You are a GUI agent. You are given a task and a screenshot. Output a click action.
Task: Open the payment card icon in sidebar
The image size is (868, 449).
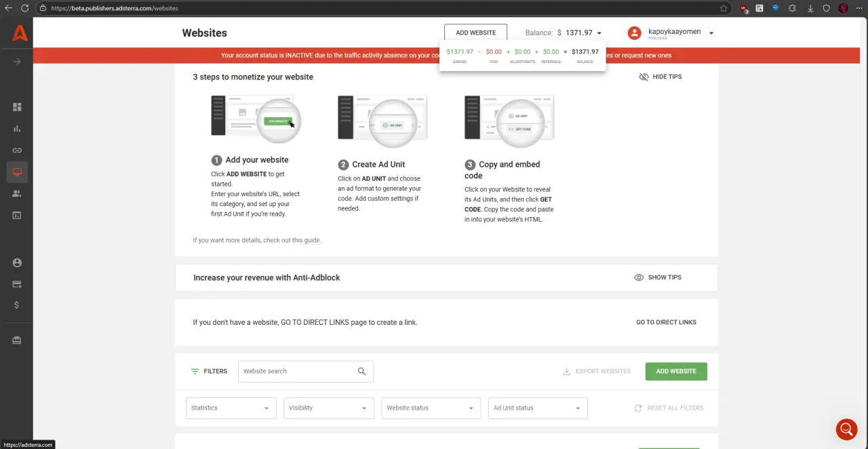point(17,284)
